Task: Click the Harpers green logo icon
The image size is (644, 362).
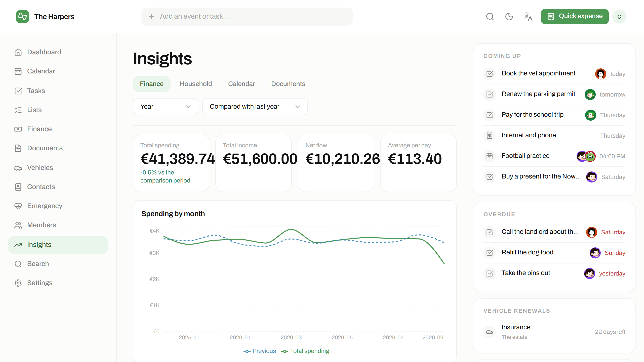Action: pos(23,17)
